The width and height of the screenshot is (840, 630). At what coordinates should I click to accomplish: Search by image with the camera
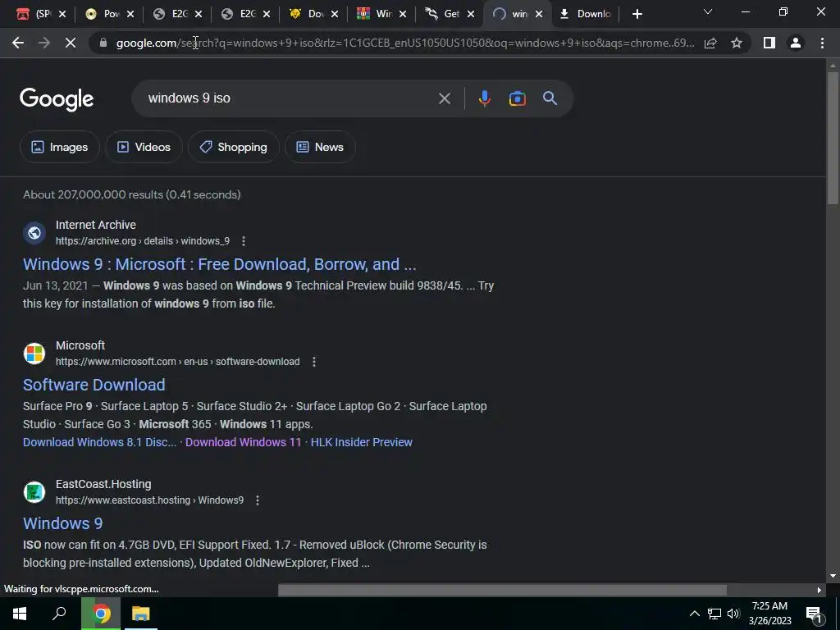coord(517,98)
